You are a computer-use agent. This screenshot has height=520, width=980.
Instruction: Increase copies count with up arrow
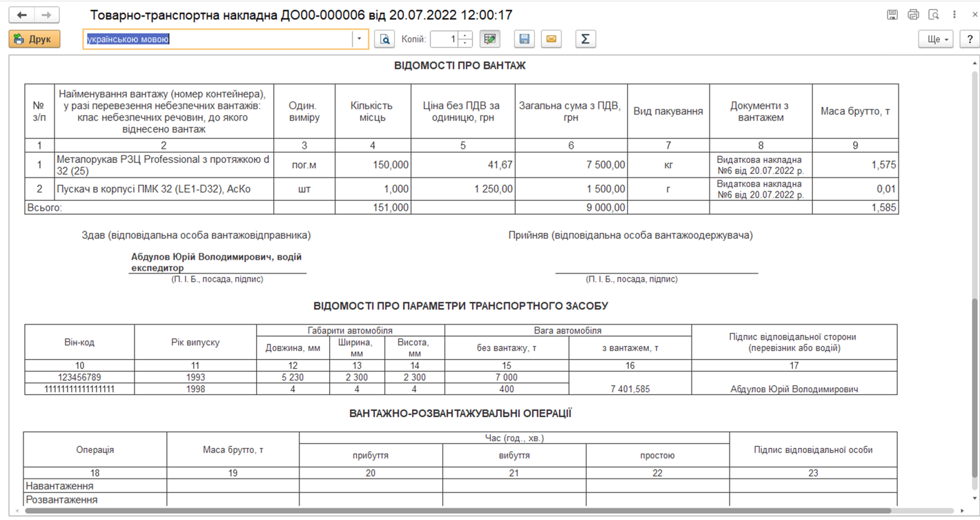[x=465, y=35]
